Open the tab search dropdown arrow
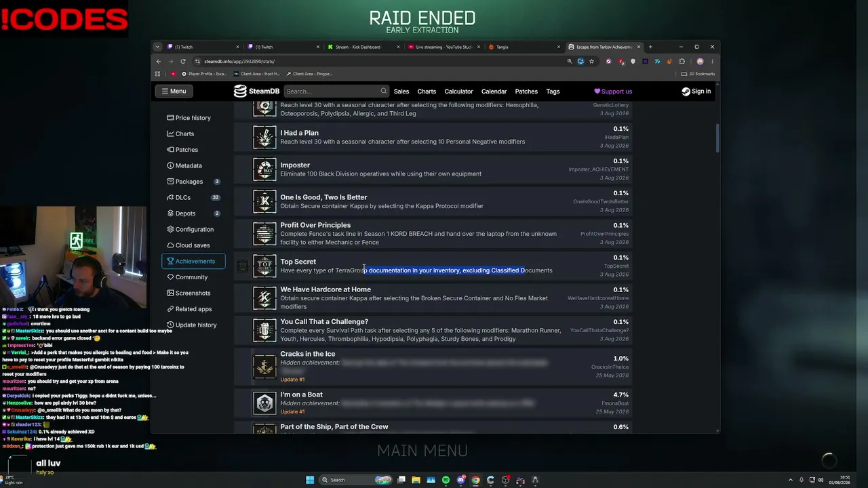868x488 pixels. coord(157,47)
